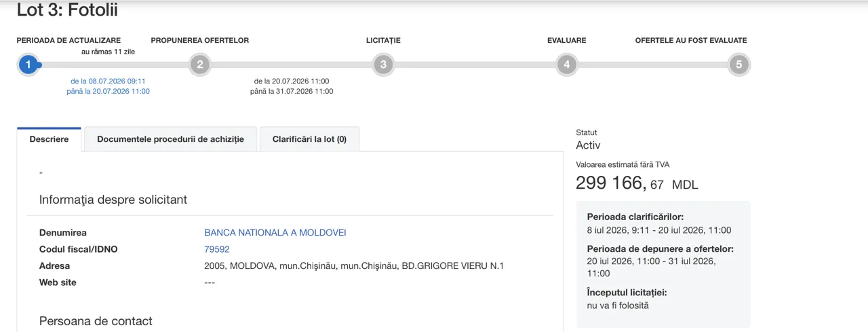The image size is (868, 332).
Task: Click the offer submission dates under step 2
Action: [x=292, y=86]
